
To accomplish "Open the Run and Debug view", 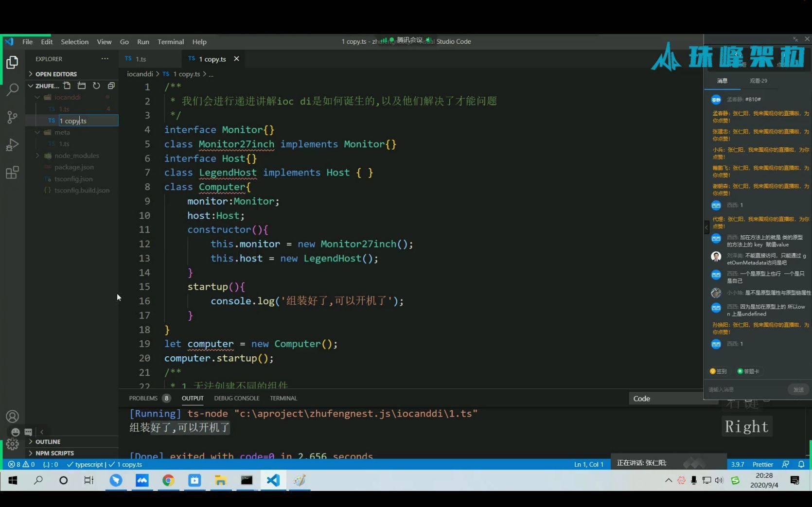I will coord(12,145).
